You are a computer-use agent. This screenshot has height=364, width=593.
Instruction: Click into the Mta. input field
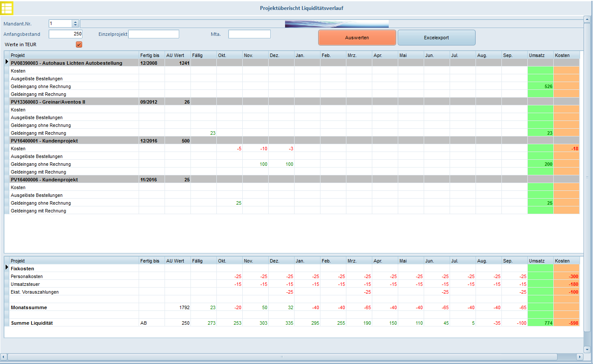pos(249,34)
